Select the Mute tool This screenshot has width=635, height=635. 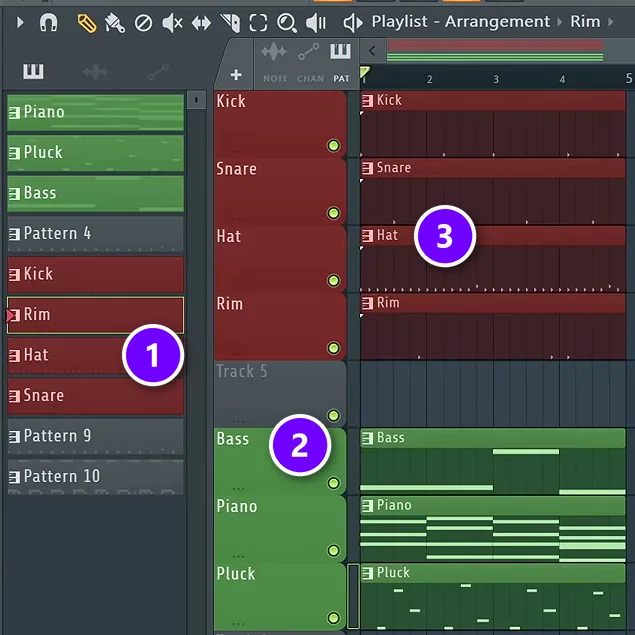(x=172, y=23)
